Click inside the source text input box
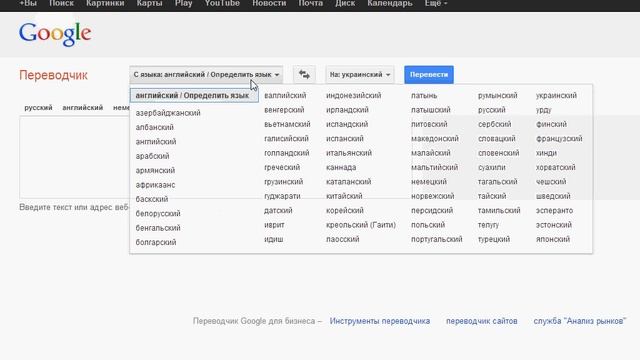This screenshot has width=640, height=360. [x=74, y=157]
